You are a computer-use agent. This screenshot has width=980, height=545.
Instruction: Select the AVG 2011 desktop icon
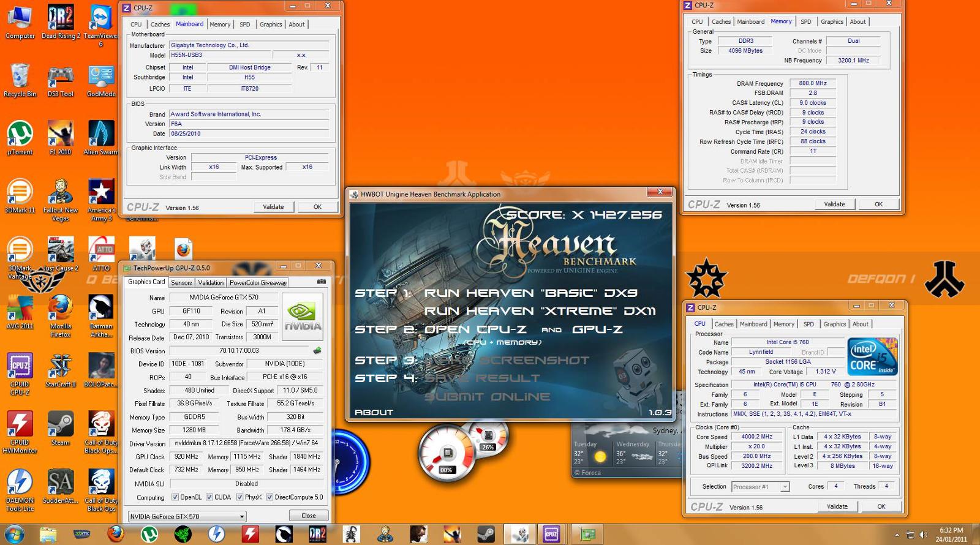(20, 312)
